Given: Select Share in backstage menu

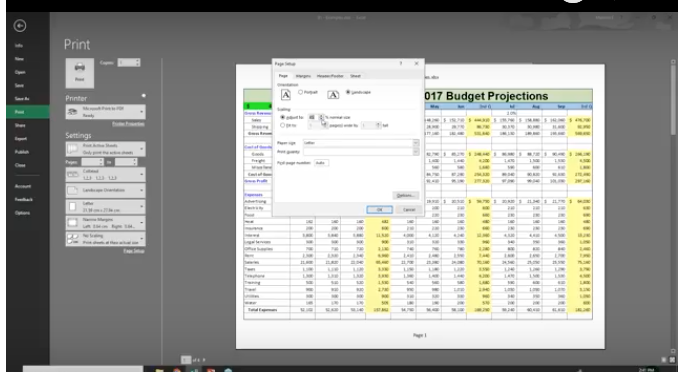Looking at the screenshot, I should click(x=20, y=125).
